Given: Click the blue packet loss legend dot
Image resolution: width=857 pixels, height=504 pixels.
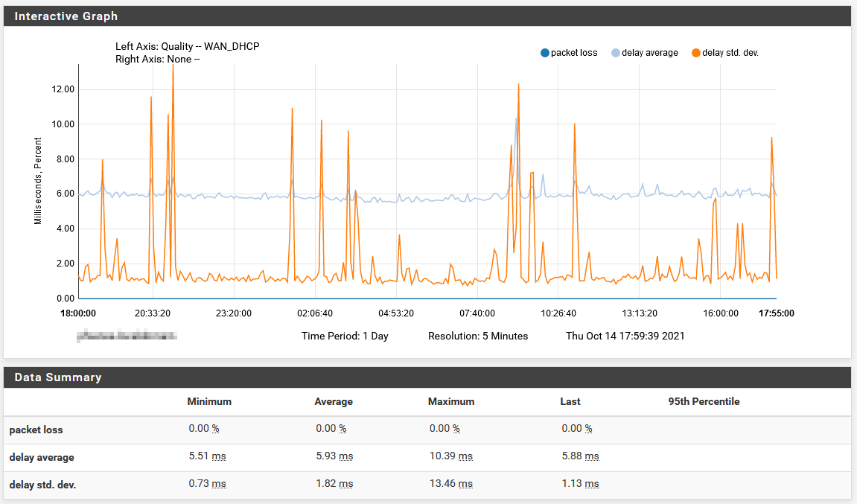Looking at the screenshot, I should coord(544,53).
